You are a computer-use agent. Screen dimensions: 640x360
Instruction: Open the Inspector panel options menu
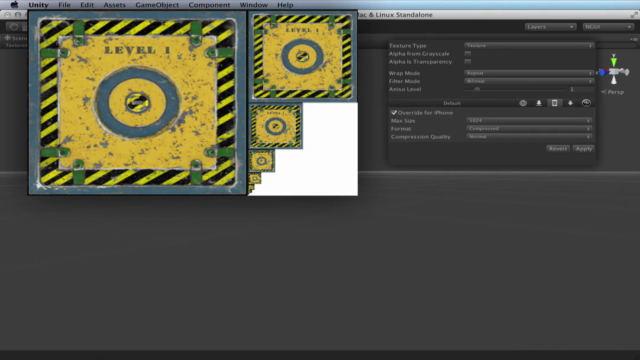[x=633, y=39]
